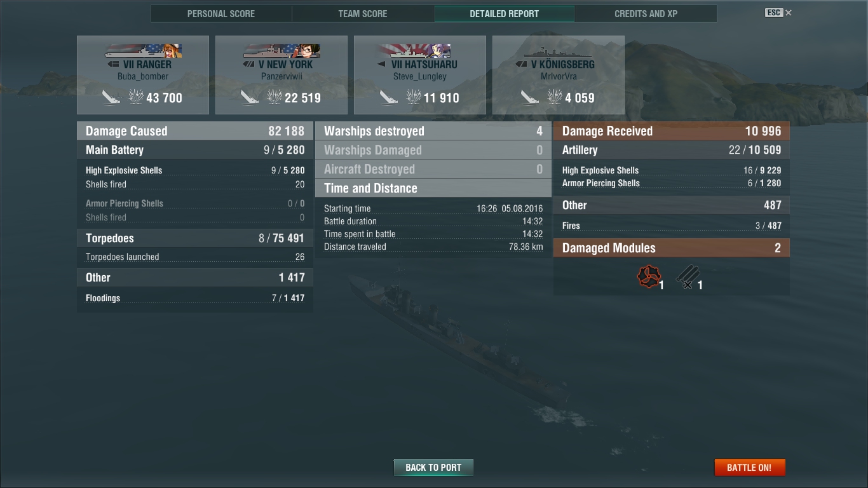Click the sunk ship icon on Ranger card
This screenshot has height=488, width=868.
(x=111, y=97)
